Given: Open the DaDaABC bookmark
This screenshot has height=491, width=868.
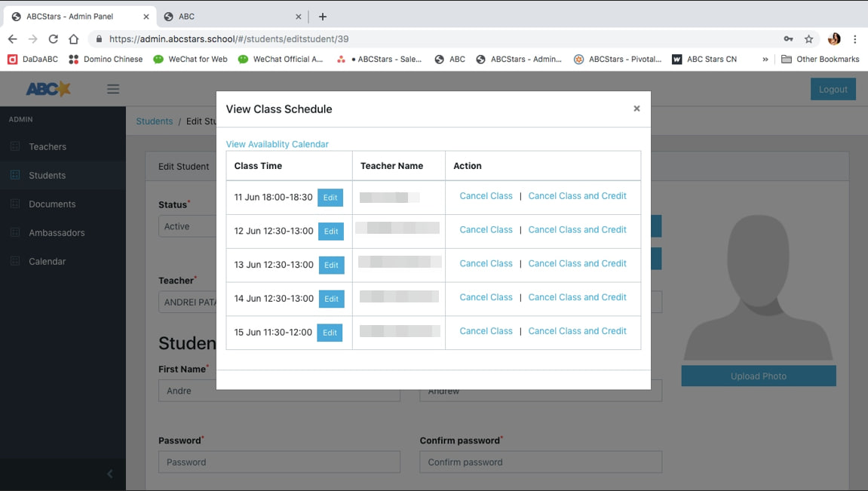Looking at the screenshot, I should (32, 60).
